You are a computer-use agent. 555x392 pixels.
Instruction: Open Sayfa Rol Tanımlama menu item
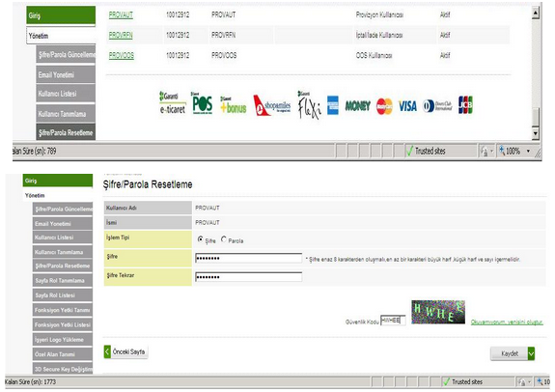coord(63,280)
